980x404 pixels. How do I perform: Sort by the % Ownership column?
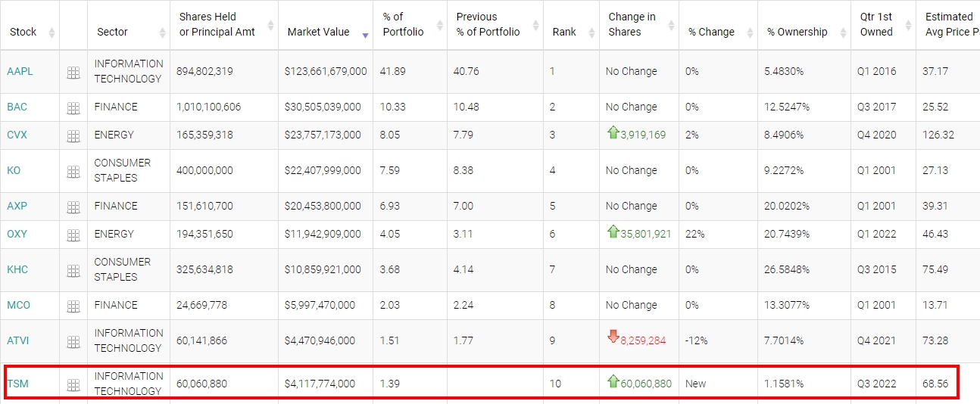click(x=797, y=32)
